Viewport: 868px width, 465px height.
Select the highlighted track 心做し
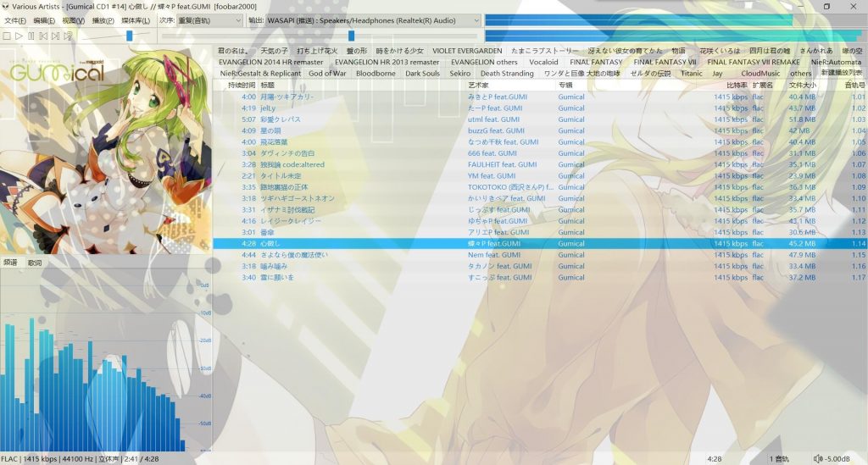[540, 243]
